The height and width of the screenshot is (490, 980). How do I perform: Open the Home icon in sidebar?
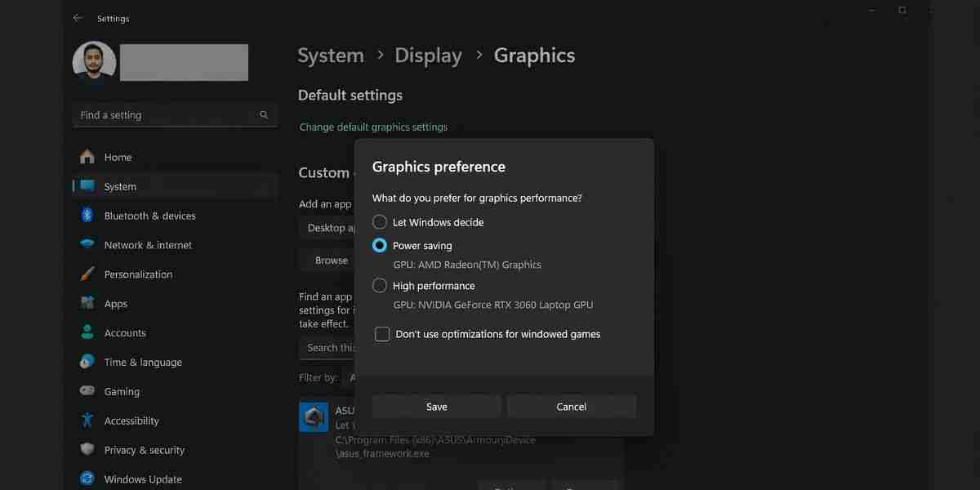pyautogui.click(x=87, y=157)
